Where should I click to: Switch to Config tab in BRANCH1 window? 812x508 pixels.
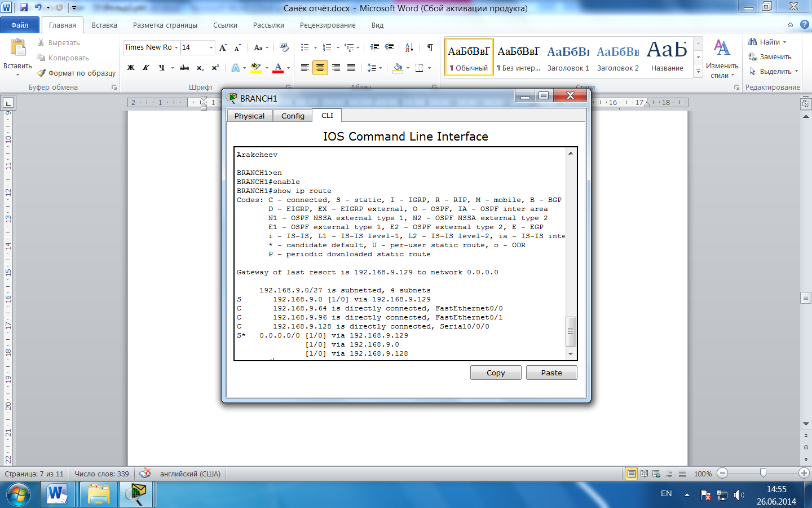click(x=293, y=116)
